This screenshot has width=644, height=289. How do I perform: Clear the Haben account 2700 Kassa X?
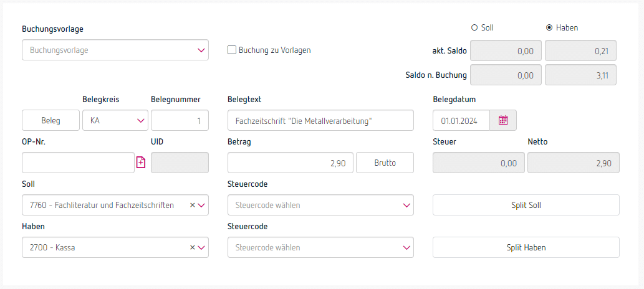(x=192, y=247)
